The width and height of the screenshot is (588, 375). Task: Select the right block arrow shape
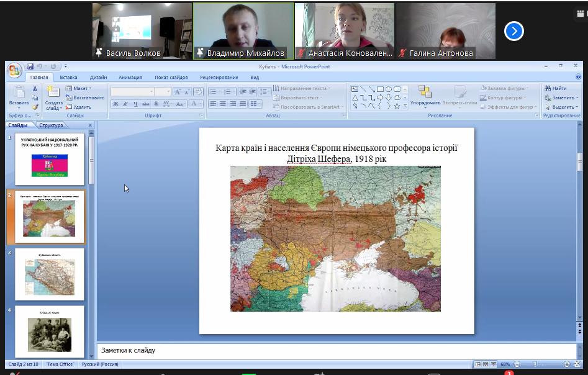pyautogui.click(x=380, y=97)
